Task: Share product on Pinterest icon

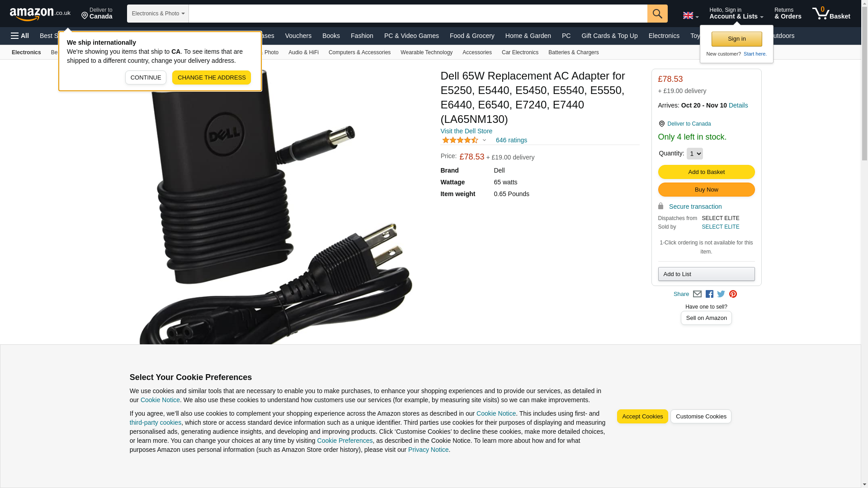Action: (x=733, y=294)
